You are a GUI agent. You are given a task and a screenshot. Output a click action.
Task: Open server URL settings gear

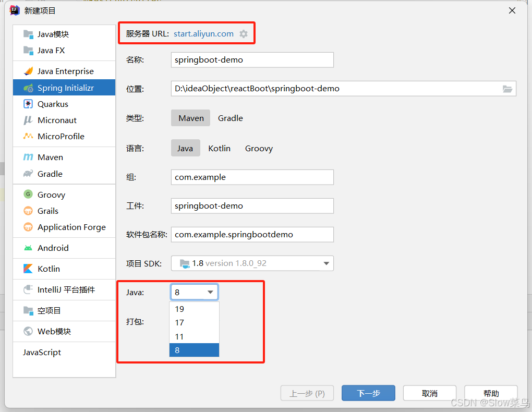(x=244, y=34)
